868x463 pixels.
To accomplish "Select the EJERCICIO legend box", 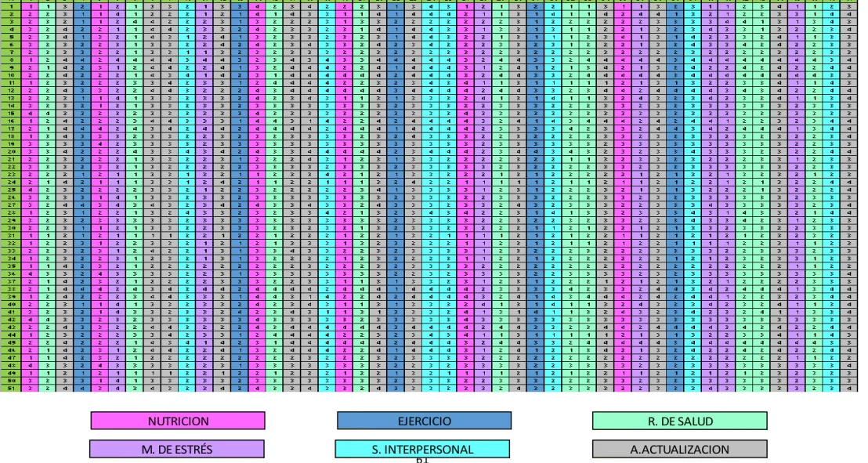I will coord(424,421).
